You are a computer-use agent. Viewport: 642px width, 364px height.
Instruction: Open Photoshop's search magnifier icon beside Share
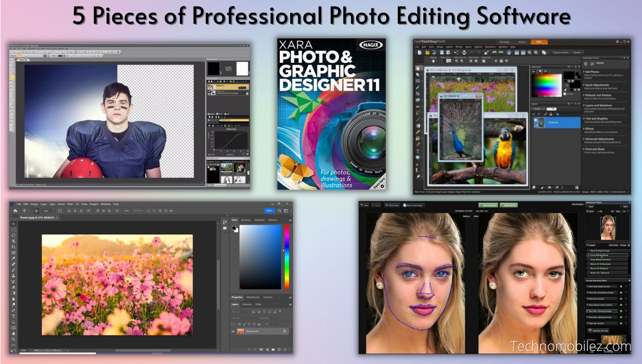(x=279, y=210)
